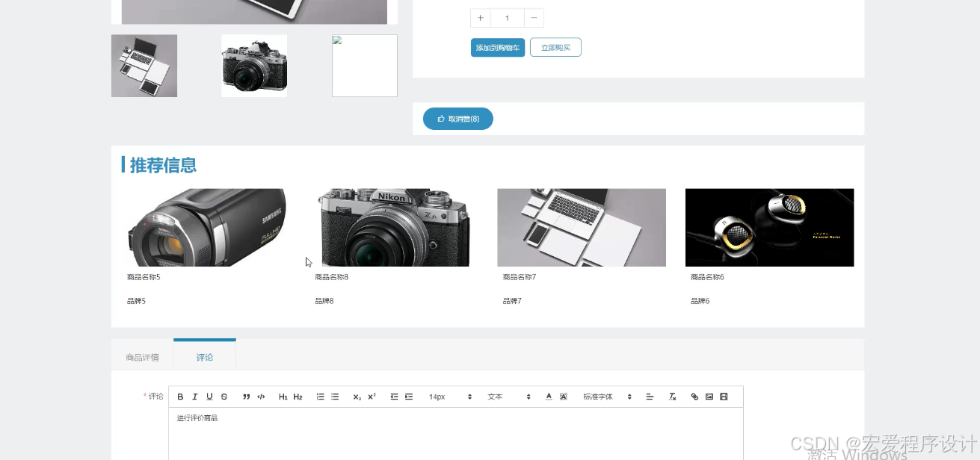Open the earphones recommended product image
This screenshot has width=980, height=460.
769,228
